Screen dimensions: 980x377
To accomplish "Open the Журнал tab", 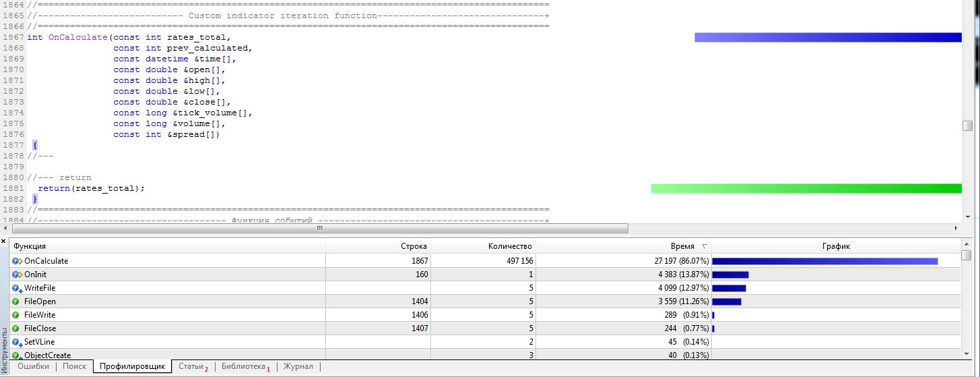I will (298, 366).
